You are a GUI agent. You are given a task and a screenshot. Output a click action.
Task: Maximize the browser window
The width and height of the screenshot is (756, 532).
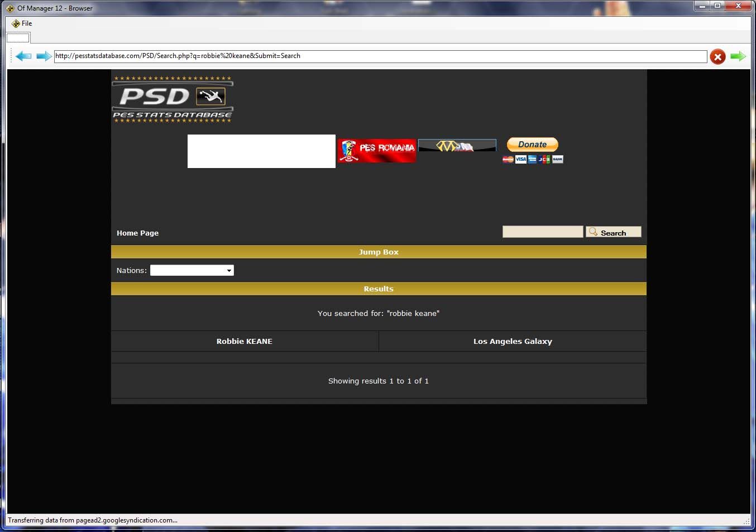pyautogui.click(x=717, y=6)
